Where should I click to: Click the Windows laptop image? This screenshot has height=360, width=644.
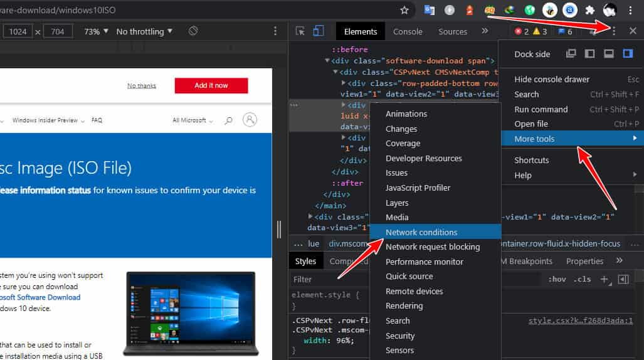[x=191, y=314]
